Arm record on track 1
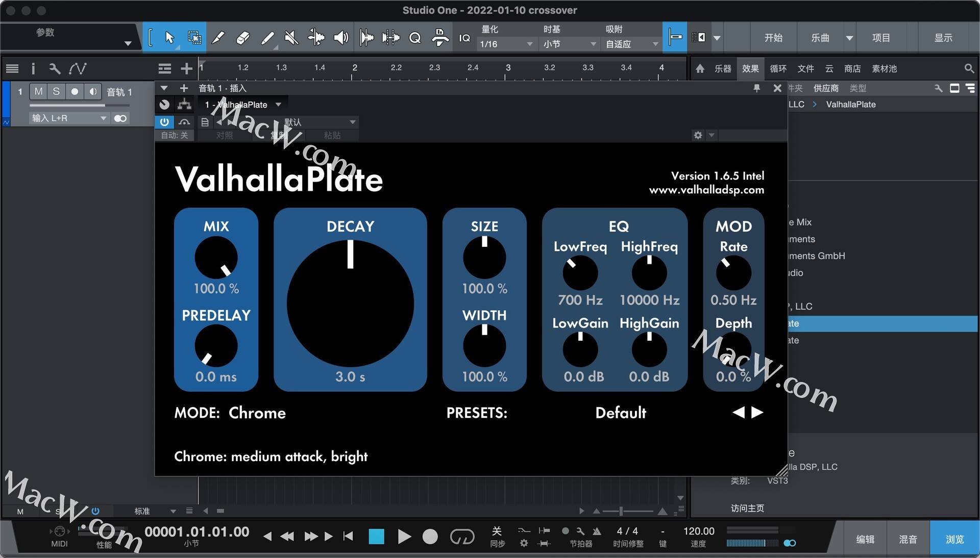 pyautogui.click(x=75, y=91)
